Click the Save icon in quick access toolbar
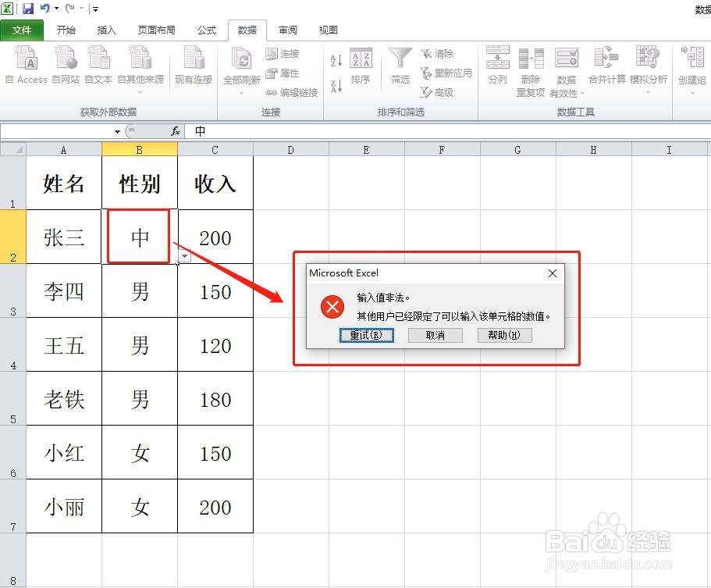Screen dimensions: 711x588 (29, 8)
